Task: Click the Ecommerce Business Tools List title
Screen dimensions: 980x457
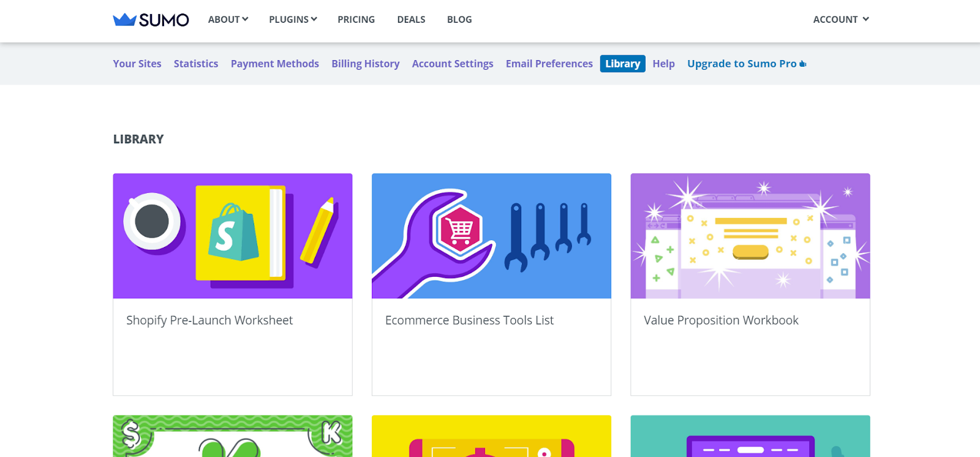Action: click(x=469, y=320)
